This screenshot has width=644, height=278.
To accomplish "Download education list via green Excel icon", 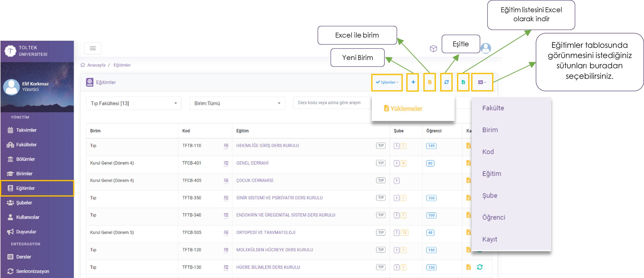I will [463, 82].
